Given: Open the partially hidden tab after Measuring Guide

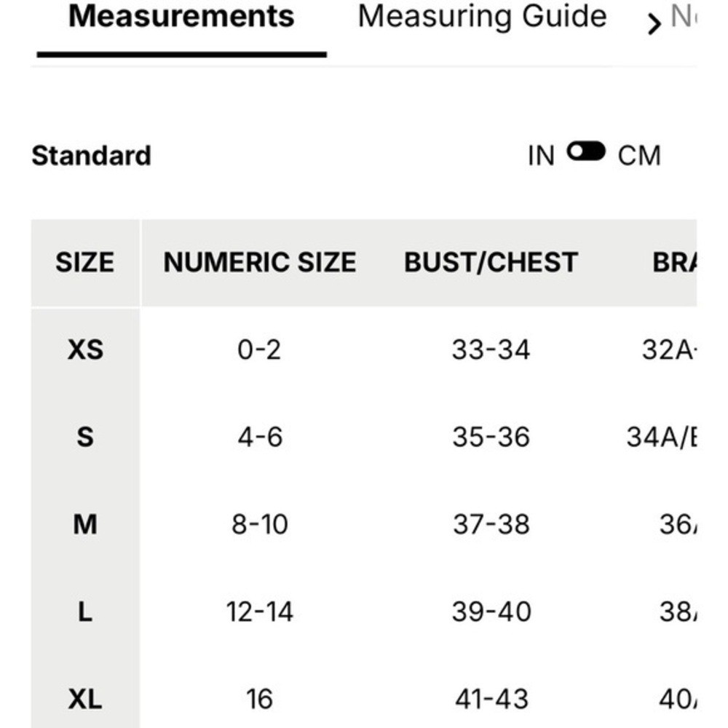Looking at the screenshot, I should (x=684, y=17).
